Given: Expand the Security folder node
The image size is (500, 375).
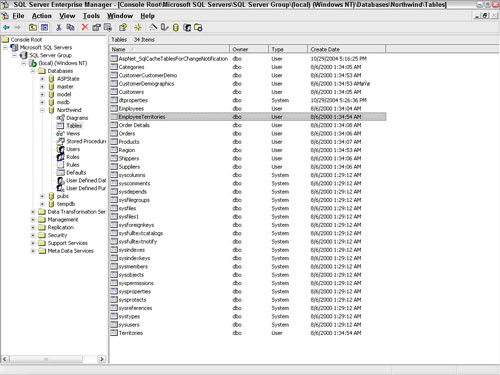Looking at the screenshot, I should click(33, 235).
